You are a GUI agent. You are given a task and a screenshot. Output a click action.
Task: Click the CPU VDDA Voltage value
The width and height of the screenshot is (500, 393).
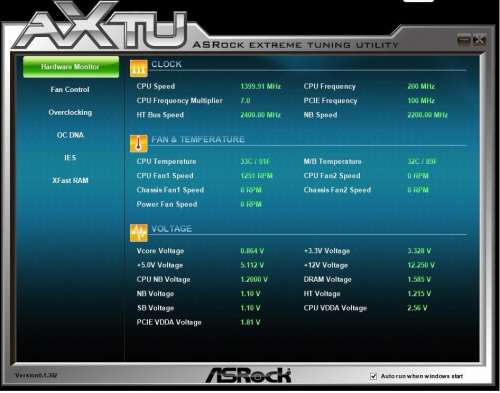(417, 308)
